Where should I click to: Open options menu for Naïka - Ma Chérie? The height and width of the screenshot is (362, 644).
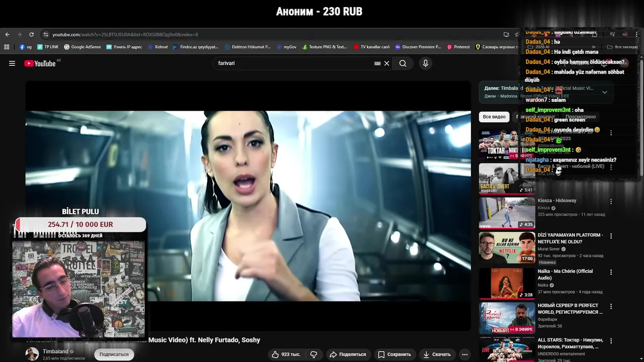(x=611, y=272)
